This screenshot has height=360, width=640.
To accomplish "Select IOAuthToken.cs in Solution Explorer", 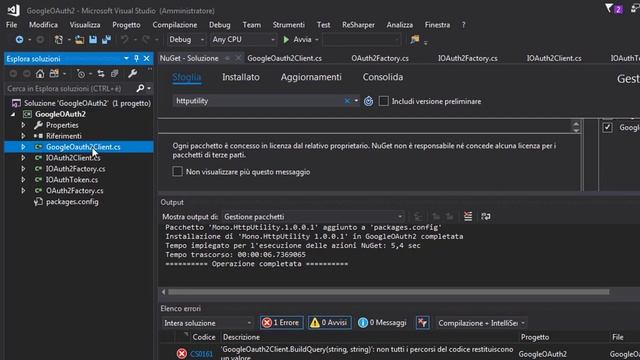I will (72, 180).
